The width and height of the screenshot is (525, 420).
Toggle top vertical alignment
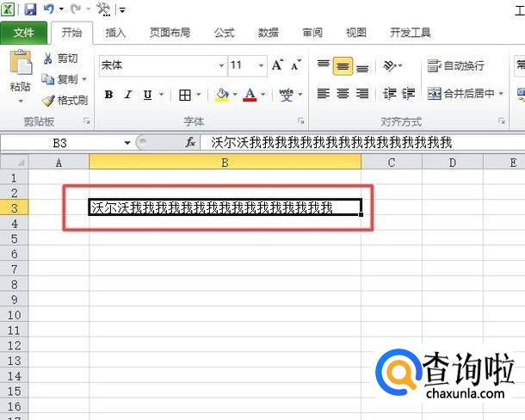[323, 65]
